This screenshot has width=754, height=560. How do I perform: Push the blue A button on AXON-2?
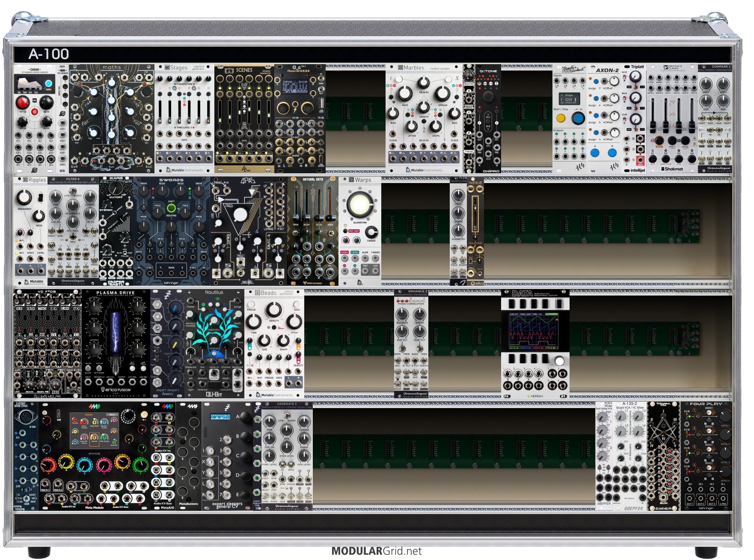click(595, 152)
